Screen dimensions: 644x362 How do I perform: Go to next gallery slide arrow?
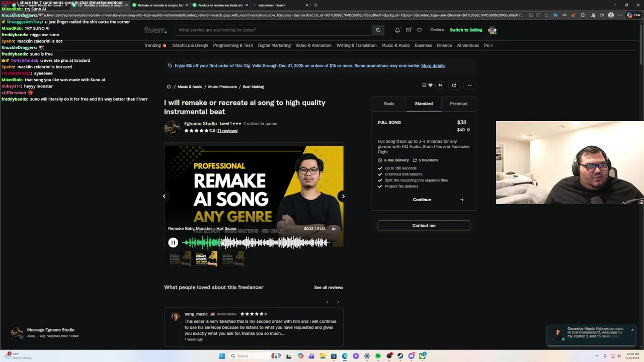[343, 197]
